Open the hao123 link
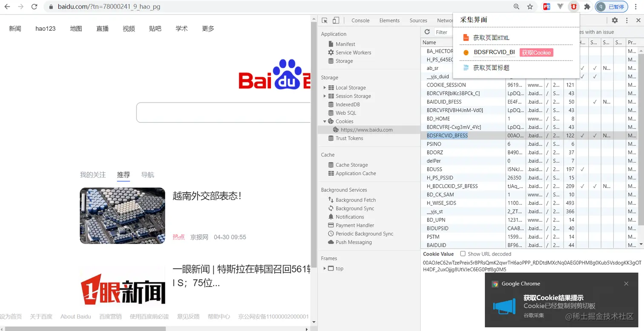Viewport: 644px width, 331px height. point(46,29)
